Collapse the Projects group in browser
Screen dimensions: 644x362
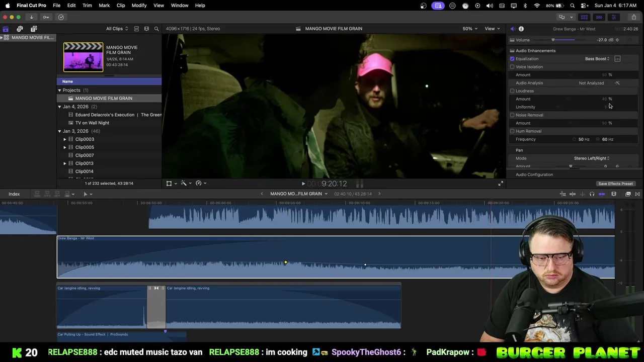pos(59,90)
